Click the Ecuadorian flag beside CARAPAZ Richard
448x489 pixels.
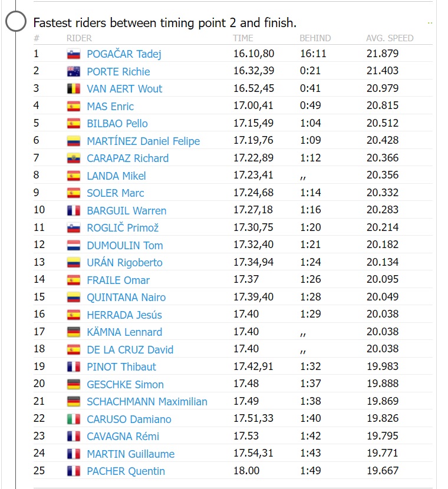pos(73,158)
